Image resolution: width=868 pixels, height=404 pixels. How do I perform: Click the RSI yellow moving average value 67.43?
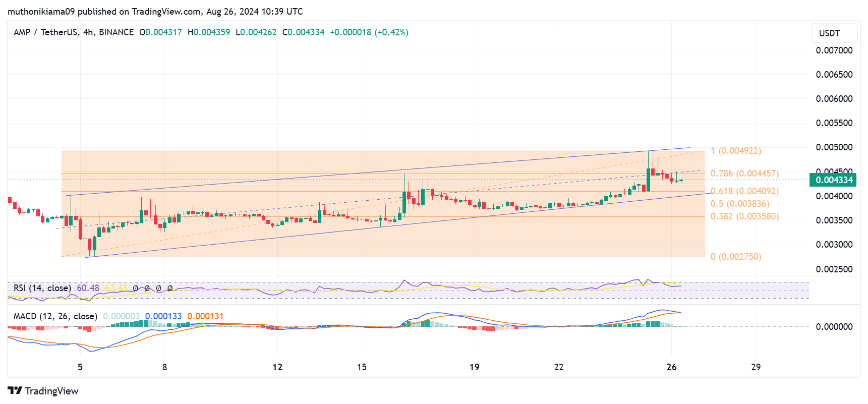[115, 288]
